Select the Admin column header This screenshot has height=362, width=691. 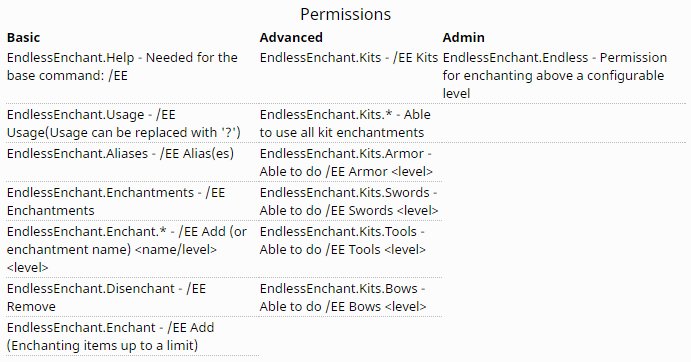pyautogui.click(x=464, y=37)
